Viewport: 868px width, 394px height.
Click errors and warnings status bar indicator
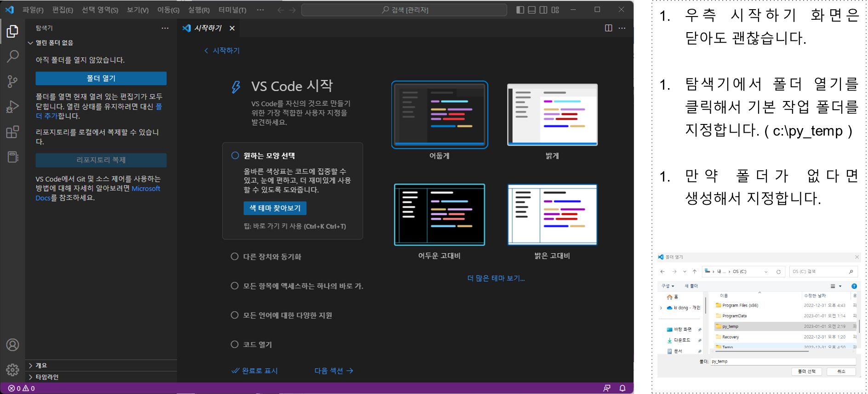click(21, 388)
